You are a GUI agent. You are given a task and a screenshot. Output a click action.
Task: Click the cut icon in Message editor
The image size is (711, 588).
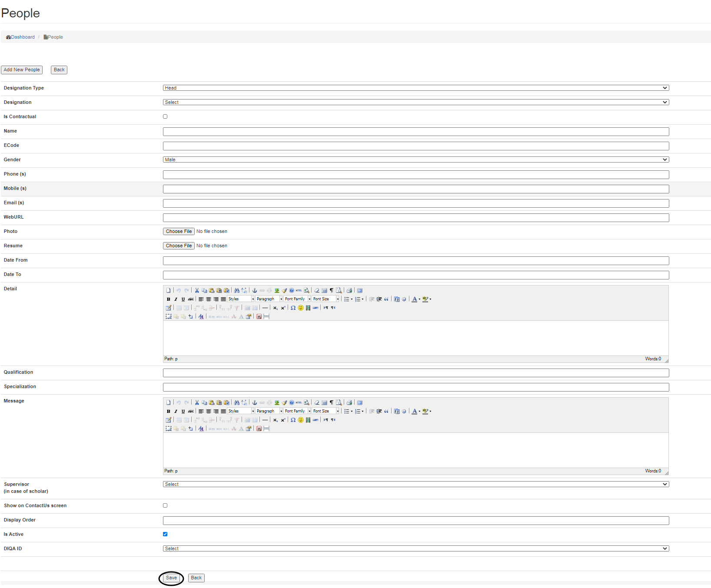pos(197,403)
